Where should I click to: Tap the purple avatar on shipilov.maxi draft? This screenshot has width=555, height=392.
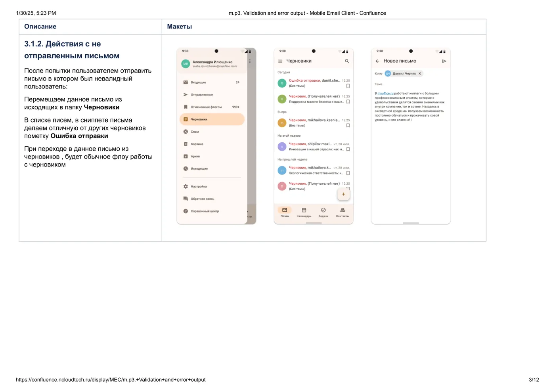point(282,147)
